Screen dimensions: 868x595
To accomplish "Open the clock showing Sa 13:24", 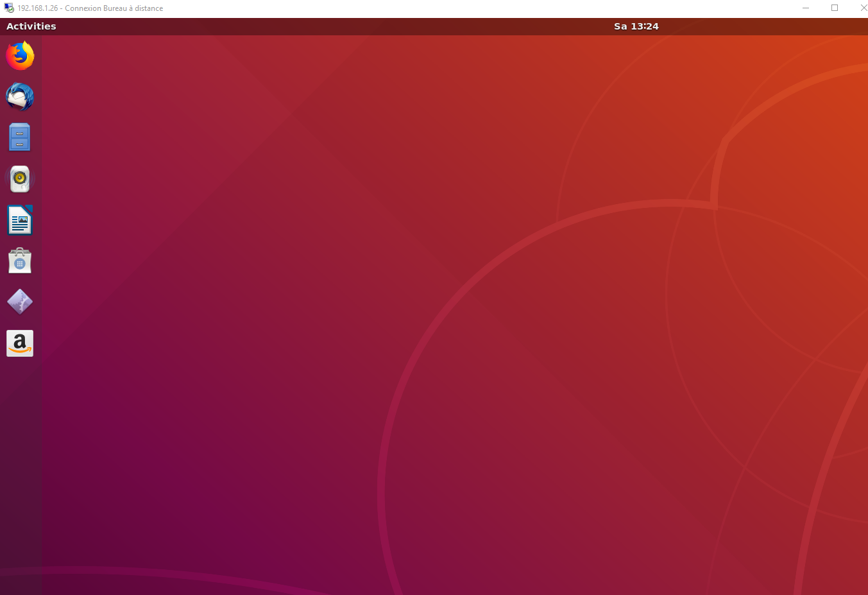I will point(636,26).
